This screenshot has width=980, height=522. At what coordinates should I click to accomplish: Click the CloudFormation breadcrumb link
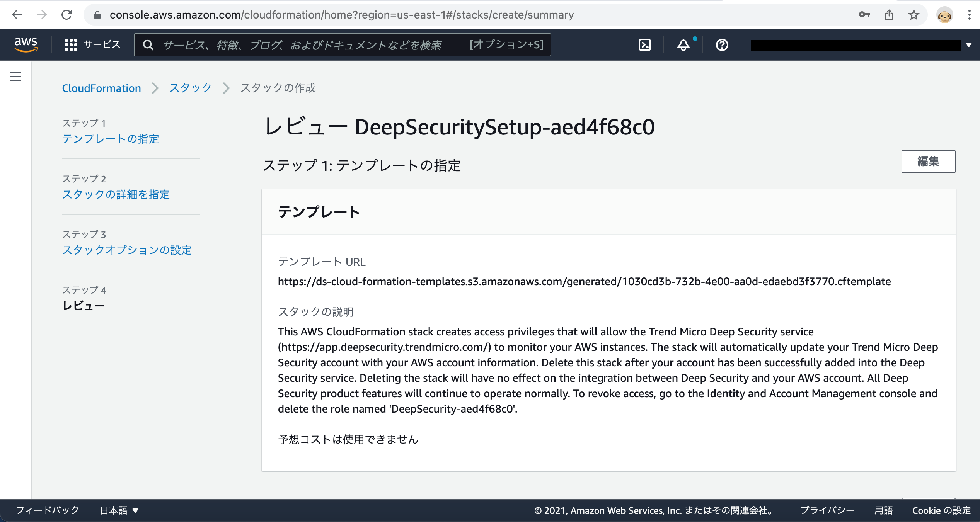pos(101,88)
